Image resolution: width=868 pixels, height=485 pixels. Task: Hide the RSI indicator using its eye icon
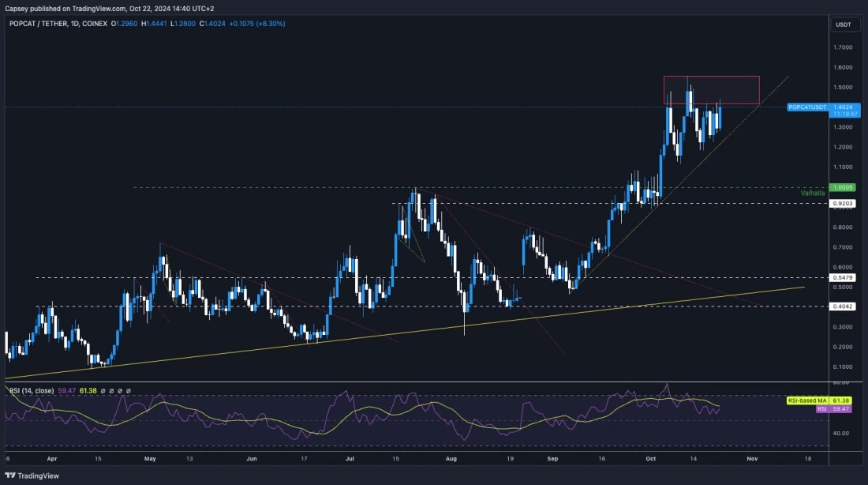click(103, 390)
